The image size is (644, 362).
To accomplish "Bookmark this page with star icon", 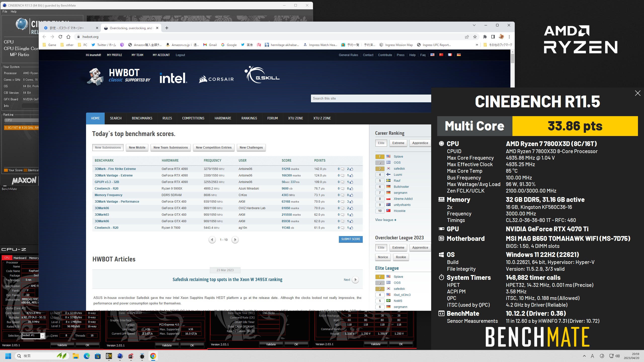I will (475, 37).
